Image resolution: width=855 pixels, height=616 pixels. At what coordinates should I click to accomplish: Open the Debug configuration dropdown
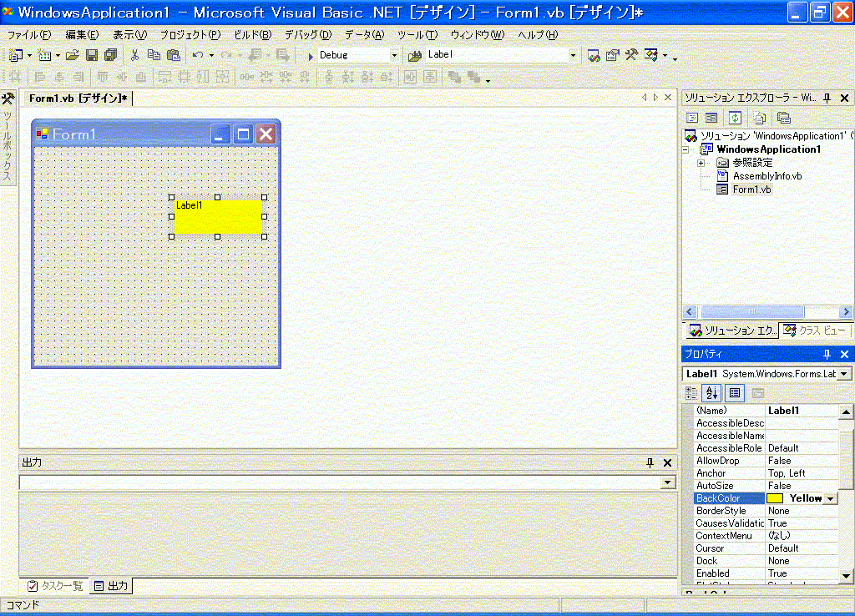(394, 55)
